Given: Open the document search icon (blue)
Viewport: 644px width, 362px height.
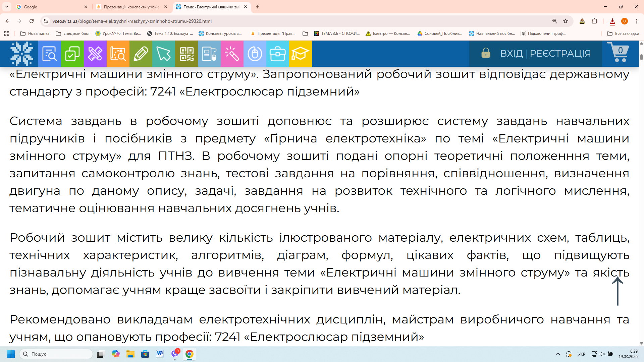Looking at the screenshot, I should [49, 54].
